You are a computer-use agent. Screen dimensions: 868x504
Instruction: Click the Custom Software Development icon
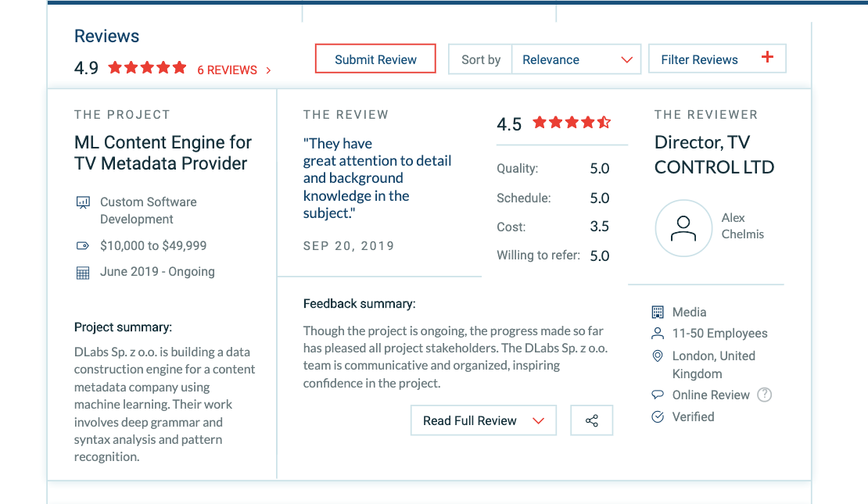tap(83, 202)
